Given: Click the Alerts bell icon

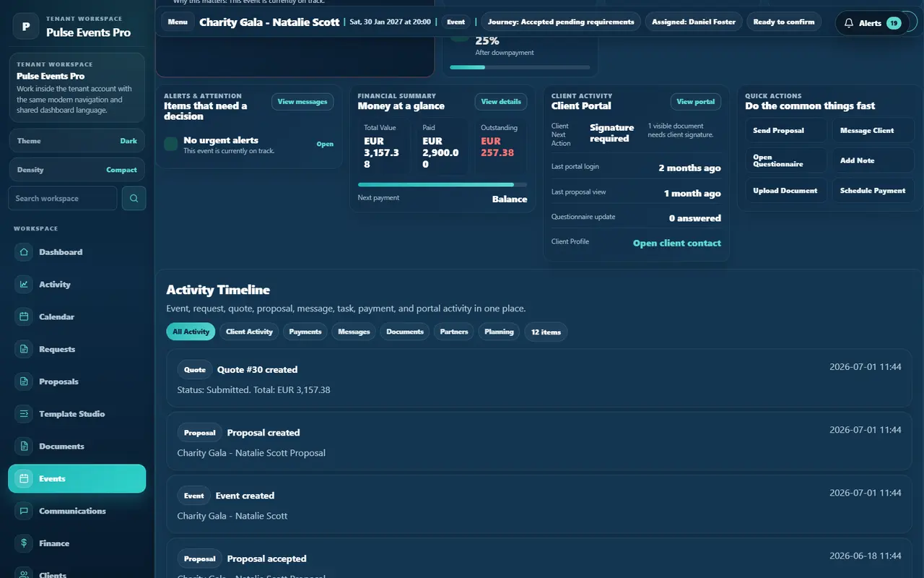Looking at the screenshot, I should tap(849, 23).
